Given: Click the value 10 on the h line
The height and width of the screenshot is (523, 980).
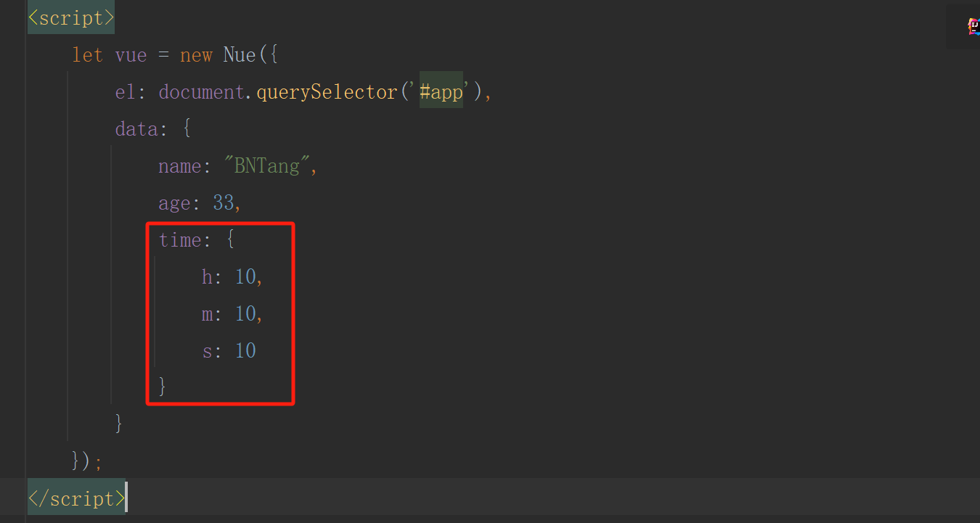Looking at the screenshot, I should (x=245, y=277).
